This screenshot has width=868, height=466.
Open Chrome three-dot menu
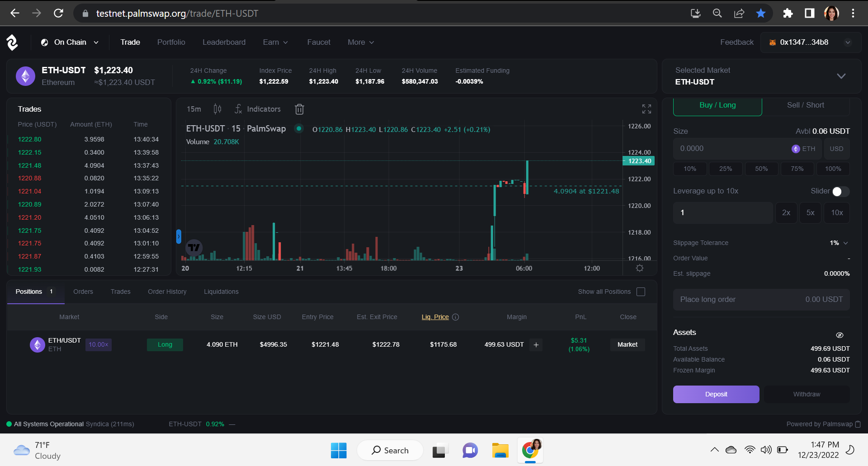pos(853,13)
